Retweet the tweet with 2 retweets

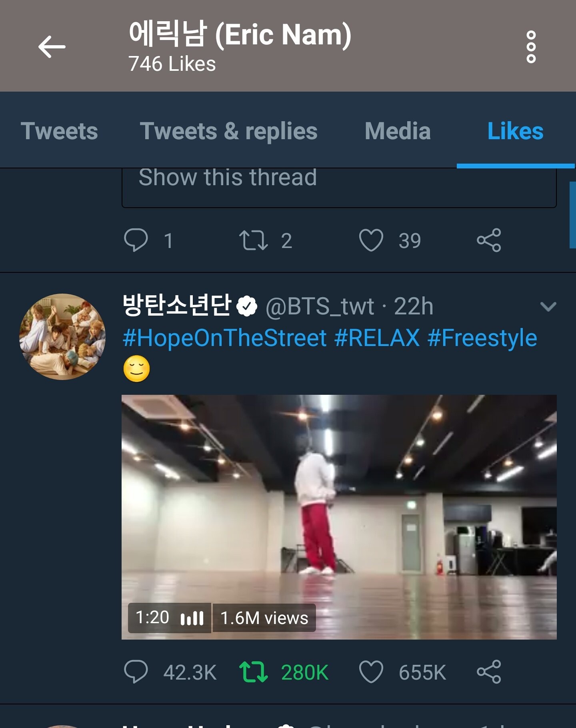pyautogui.click(x=254, y=240)
